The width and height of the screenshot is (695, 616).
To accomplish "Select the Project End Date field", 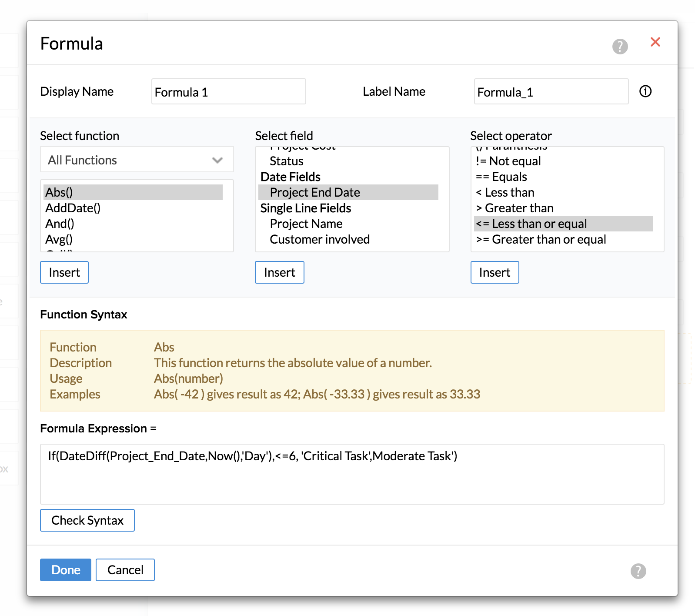I will [315, 192].
